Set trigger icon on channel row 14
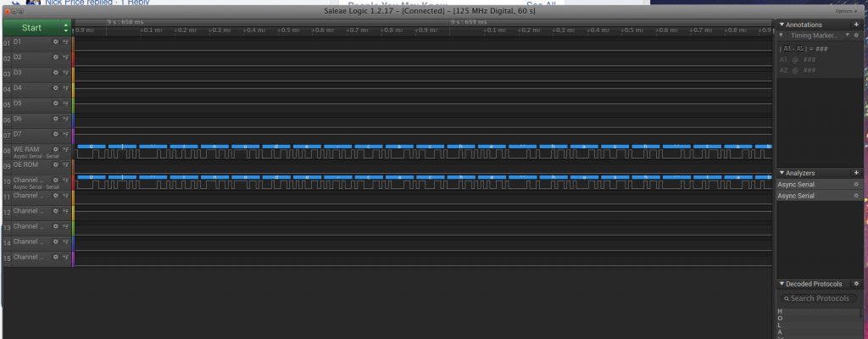The image size is (868, 339). pyautogui.click(x=65, y=242)
